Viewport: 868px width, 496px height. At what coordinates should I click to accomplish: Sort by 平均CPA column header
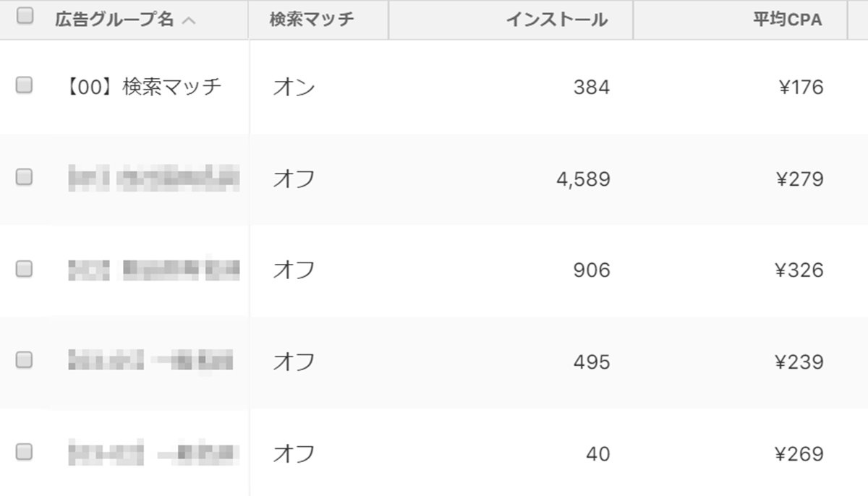(x=787, y=20)
